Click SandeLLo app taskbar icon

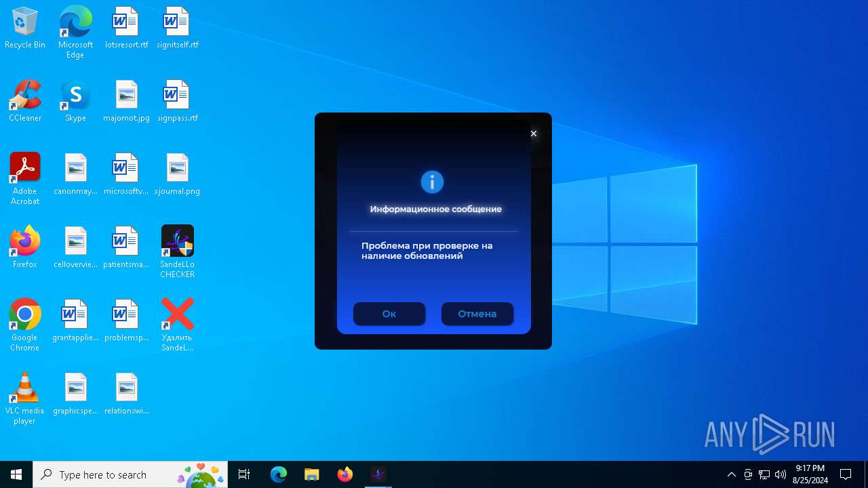pyautogui.click(x=378, y=474)
